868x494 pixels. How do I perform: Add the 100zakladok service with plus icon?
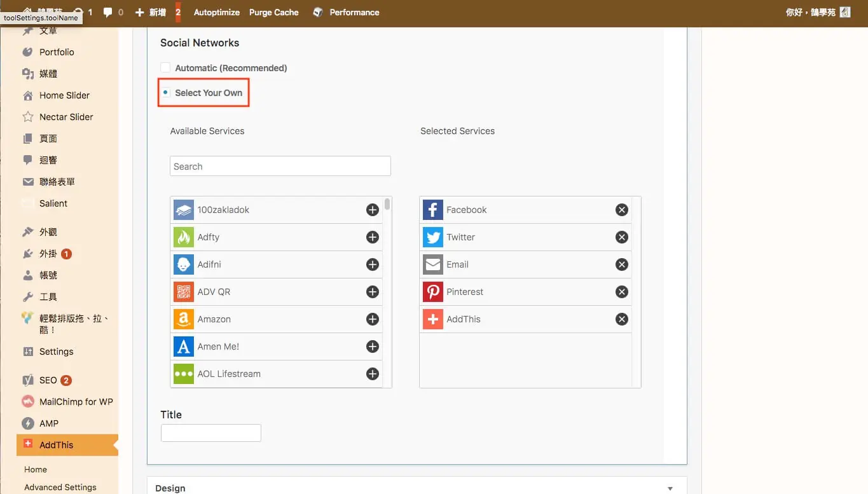(x=373, y=210)
